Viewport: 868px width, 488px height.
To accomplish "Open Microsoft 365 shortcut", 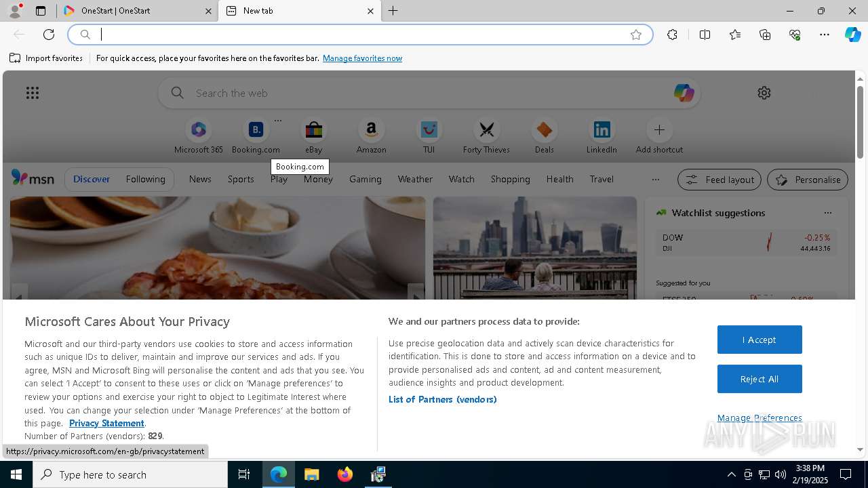I will [x=199, y=136].
